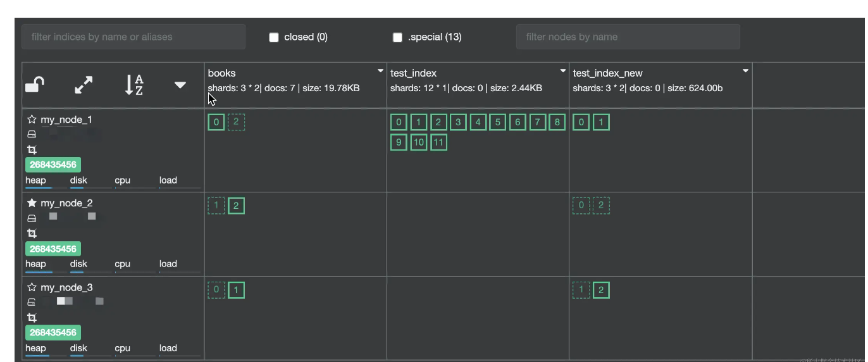The width and height of the screenshot is (868, 362).
Task: Select shard 11 of test_index
Action: pos(438,142)
